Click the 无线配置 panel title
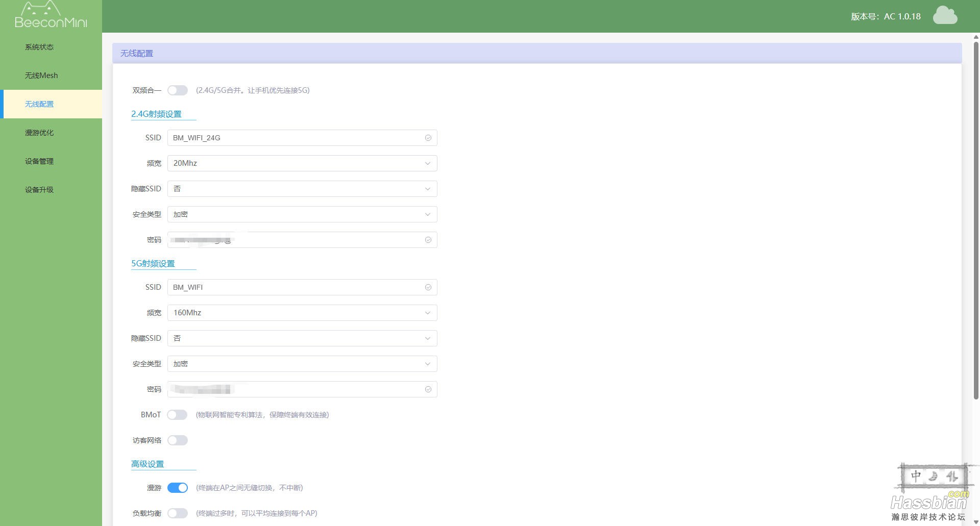The height and width of the screenshot is (526, 980). [x=137, y=53]
